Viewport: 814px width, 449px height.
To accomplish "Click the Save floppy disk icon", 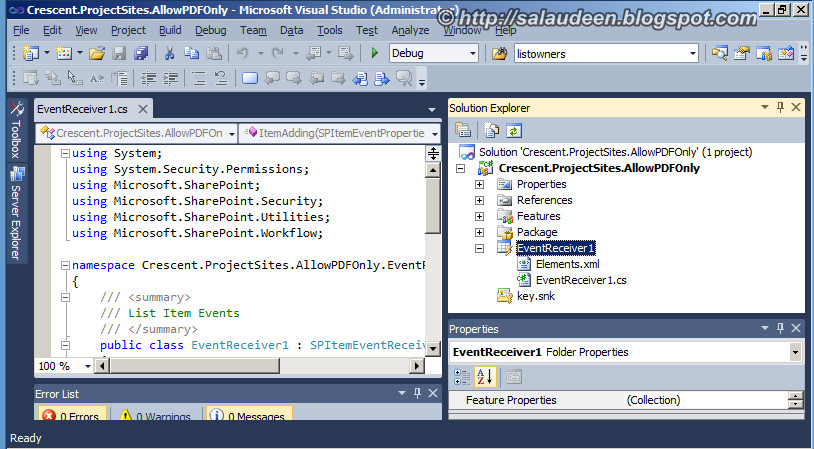I will click(x=119, y=53).
